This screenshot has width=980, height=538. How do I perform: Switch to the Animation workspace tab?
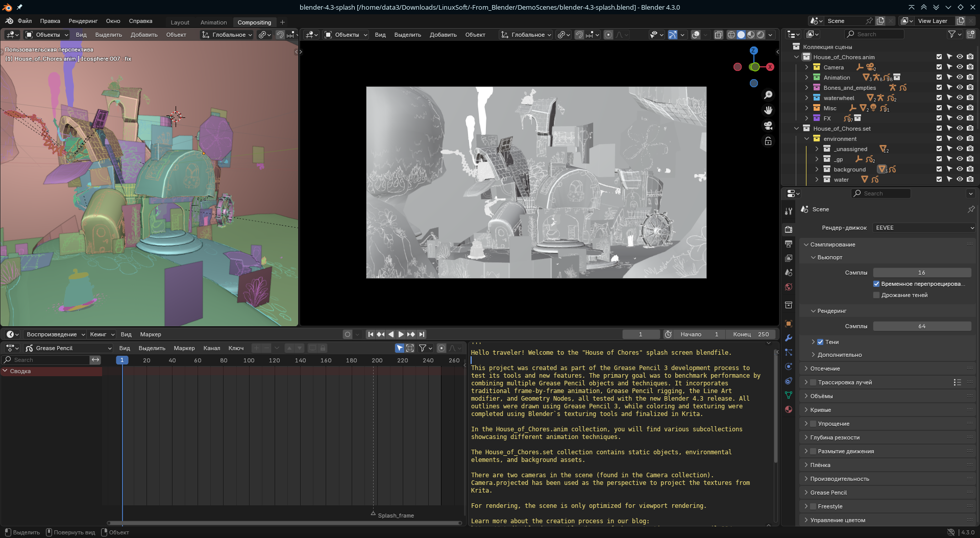click(213, 22)
